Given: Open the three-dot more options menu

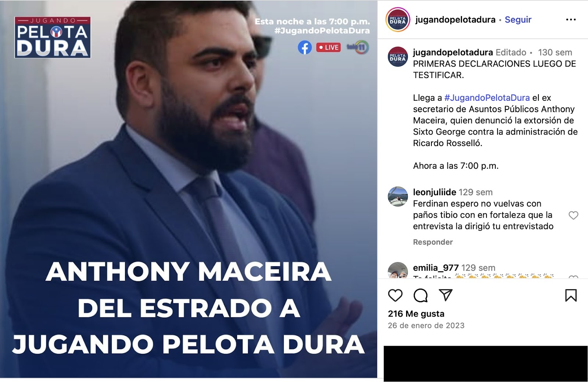Looking at the screenshot, I should click(x=571, y=19).
